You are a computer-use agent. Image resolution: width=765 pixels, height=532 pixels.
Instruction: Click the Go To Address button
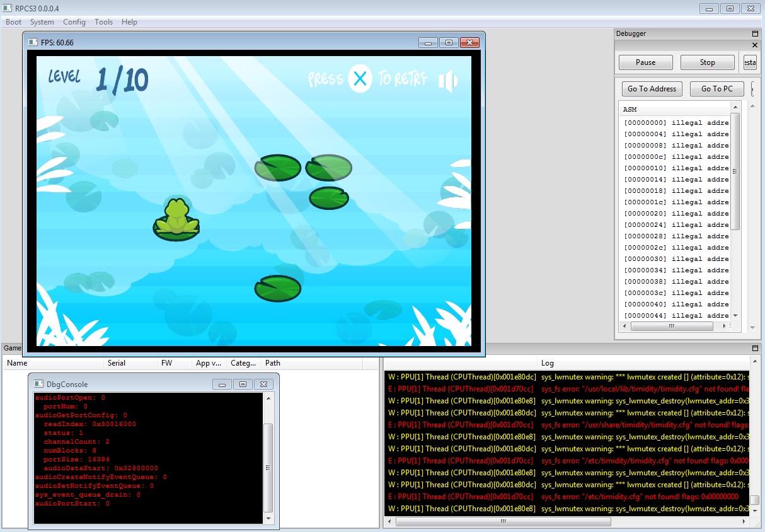tap(652, 89)
